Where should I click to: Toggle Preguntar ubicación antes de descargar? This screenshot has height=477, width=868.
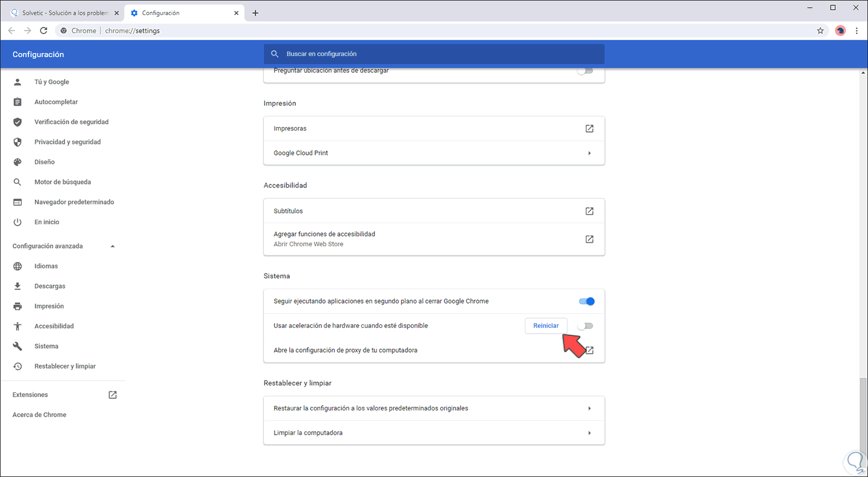click(585, 71)
